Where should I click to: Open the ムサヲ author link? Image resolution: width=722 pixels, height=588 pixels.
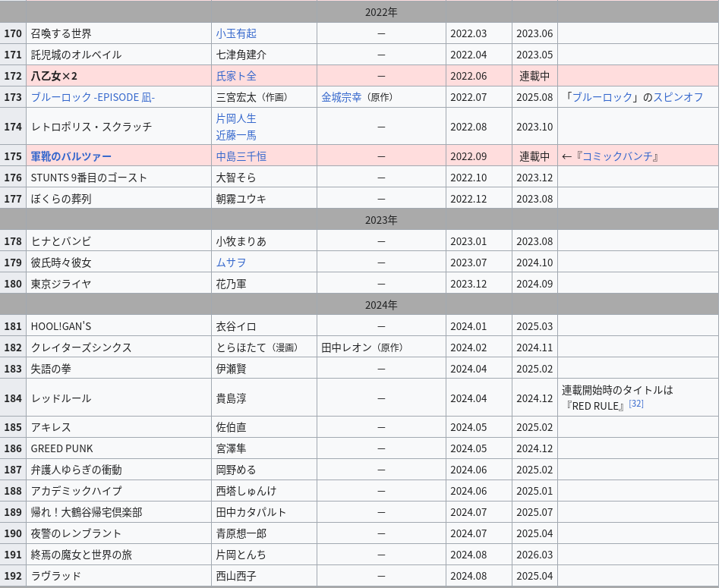231,263
